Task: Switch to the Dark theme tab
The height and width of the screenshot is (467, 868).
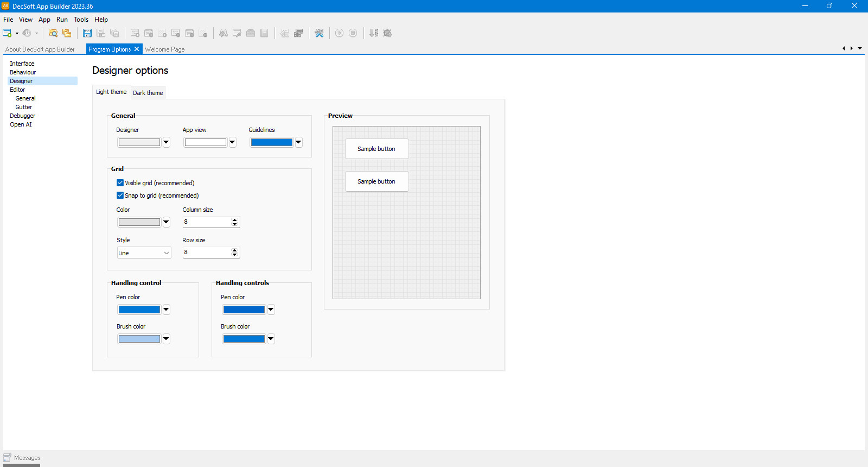Action: tap(148, 93)
